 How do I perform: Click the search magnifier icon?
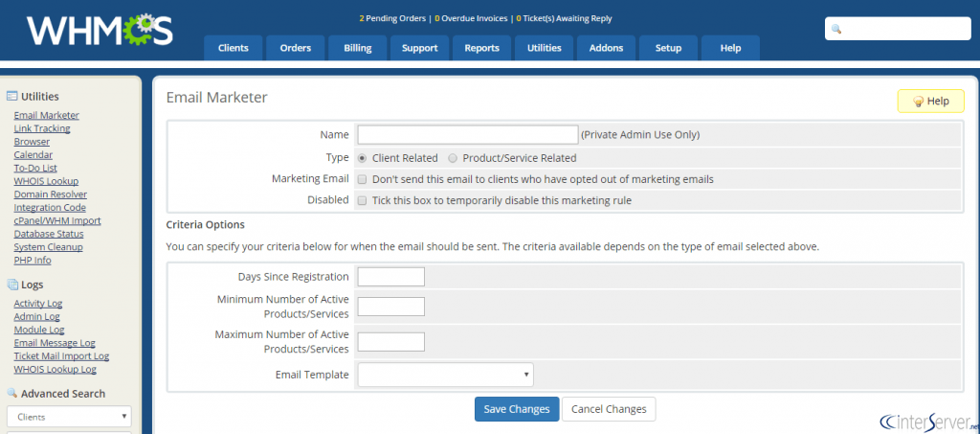click(835, 30)
